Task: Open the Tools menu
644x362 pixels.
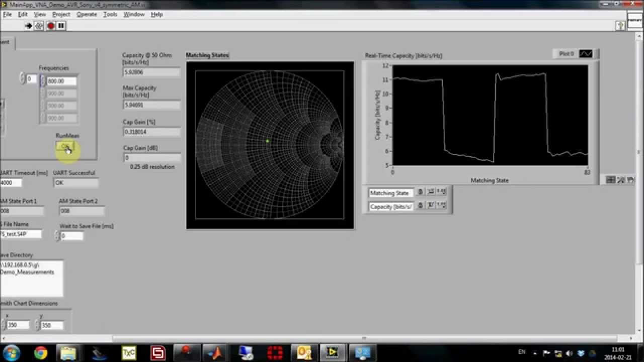Action: 110,15
